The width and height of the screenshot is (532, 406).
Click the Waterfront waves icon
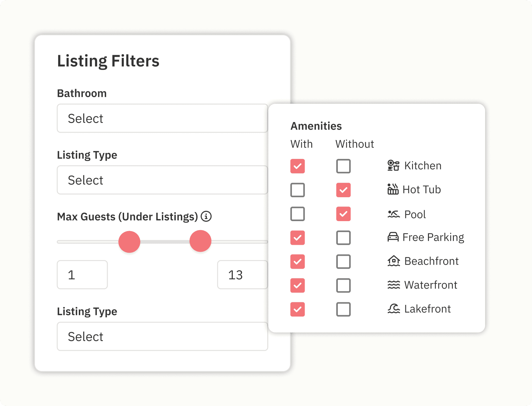click(393, 285)
